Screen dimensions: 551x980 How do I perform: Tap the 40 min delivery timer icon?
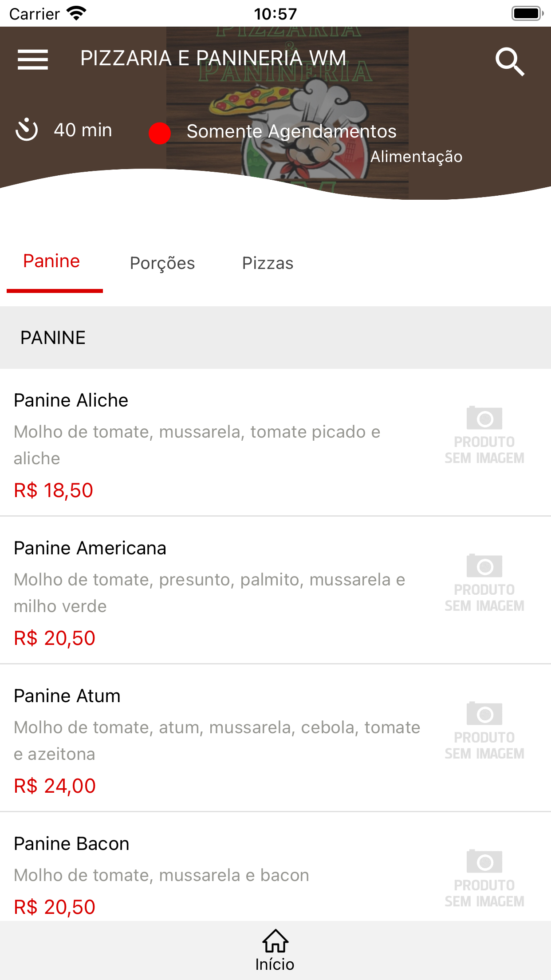(27, 130)
